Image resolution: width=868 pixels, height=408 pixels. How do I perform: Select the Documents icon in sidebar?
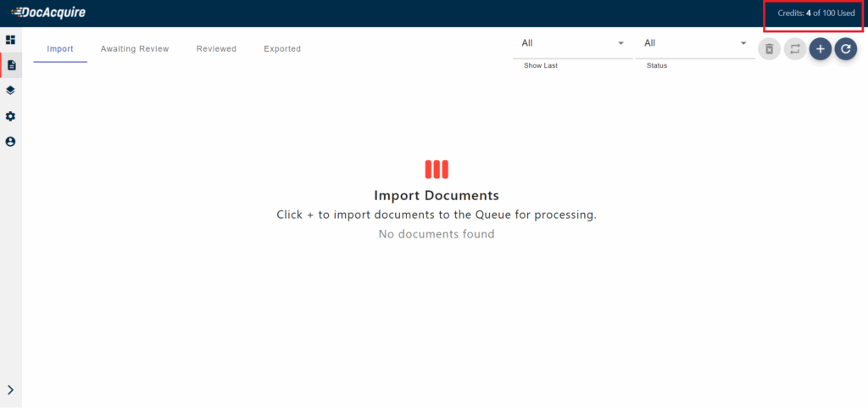[x=11, y=65]
